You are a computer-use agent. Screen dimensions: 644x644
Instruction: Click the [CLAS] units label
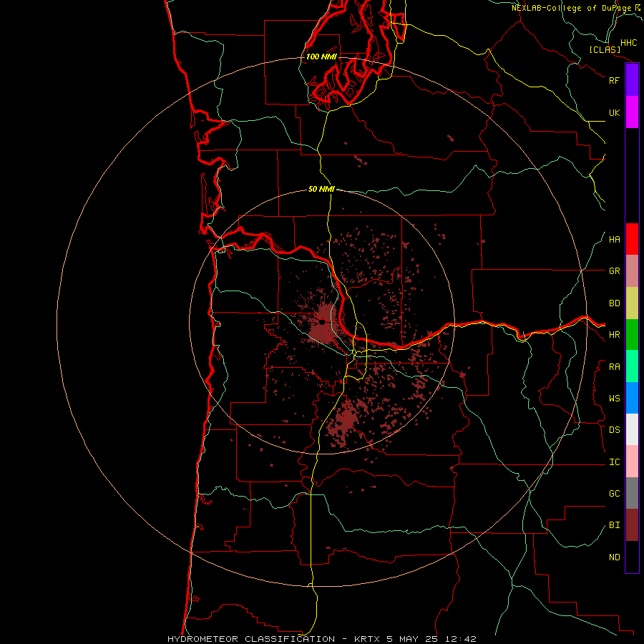tap(605, 49)
